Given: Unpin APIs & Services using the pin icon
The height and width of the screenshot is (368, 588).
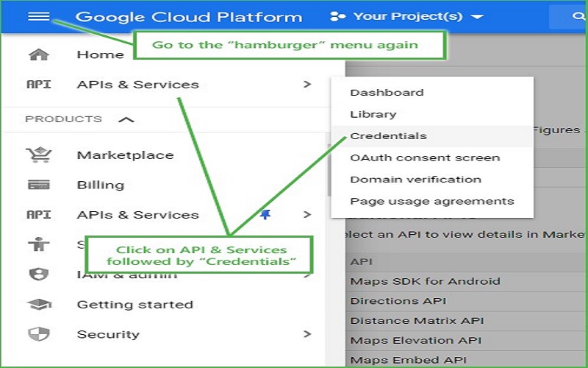Looking at the screenshot, I should coord(265,214).
